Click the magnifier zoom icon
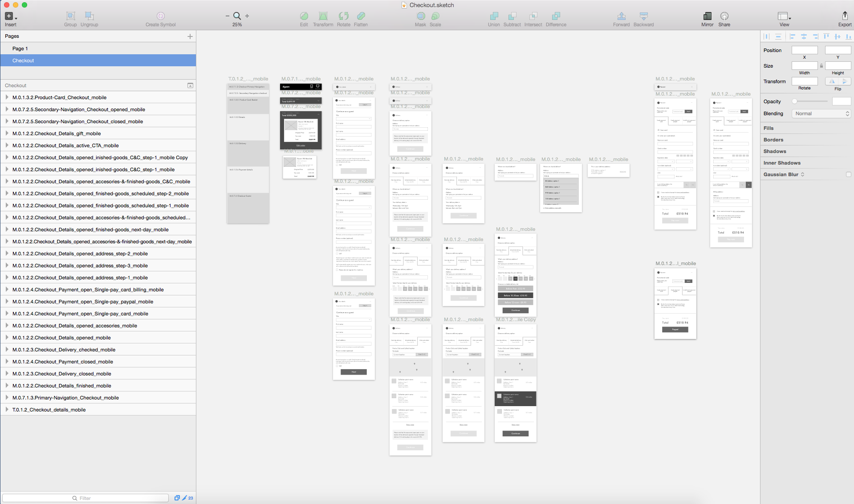This screenshot has width=854, height=504. tap(237, 16)
